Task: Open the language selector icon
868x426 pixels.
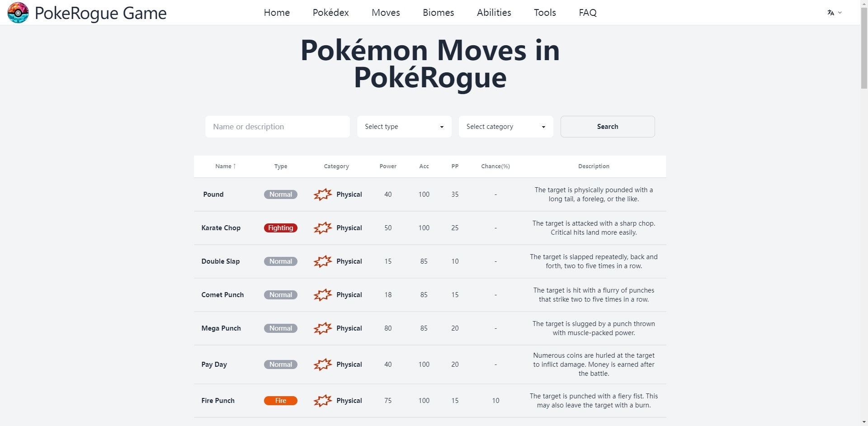Action: coord(835,13)
